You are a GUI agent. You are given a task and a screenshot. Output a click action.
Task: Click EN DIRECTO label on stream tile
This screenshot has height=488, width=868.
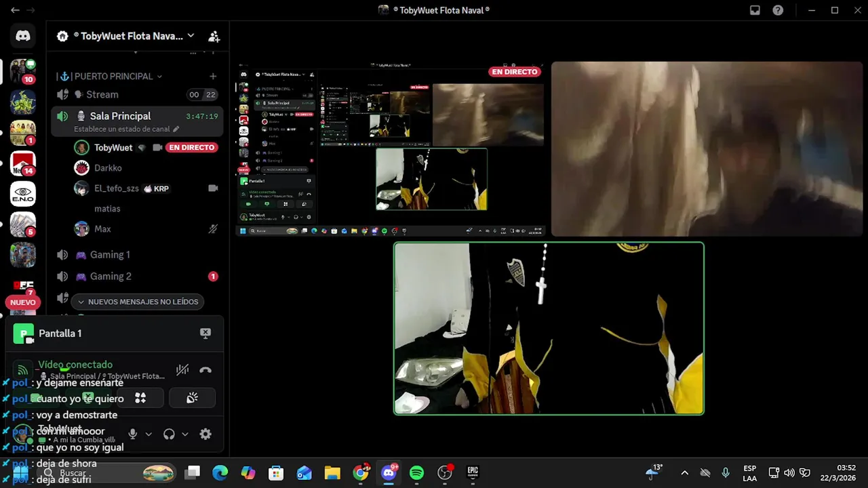515,72
